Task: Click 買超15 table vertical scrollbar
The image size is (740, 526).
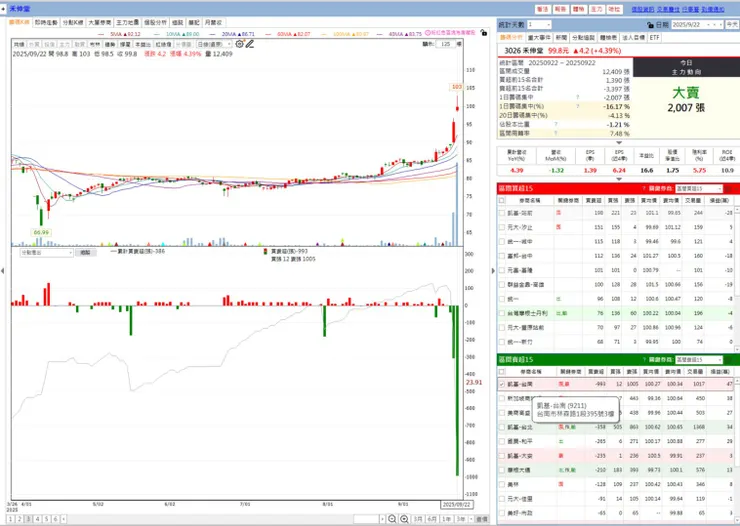Action: pyautogui.click(x=737, y=278)
